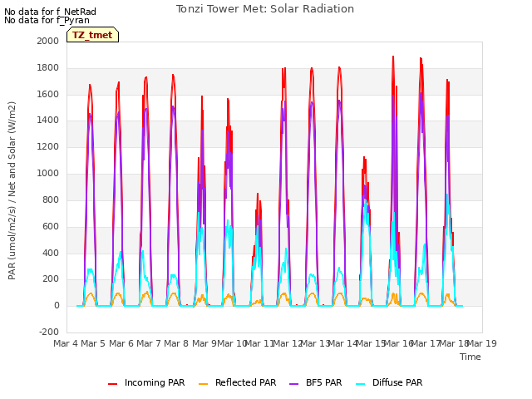Click the 'No data for f_Pyran' message

(47, 20)
